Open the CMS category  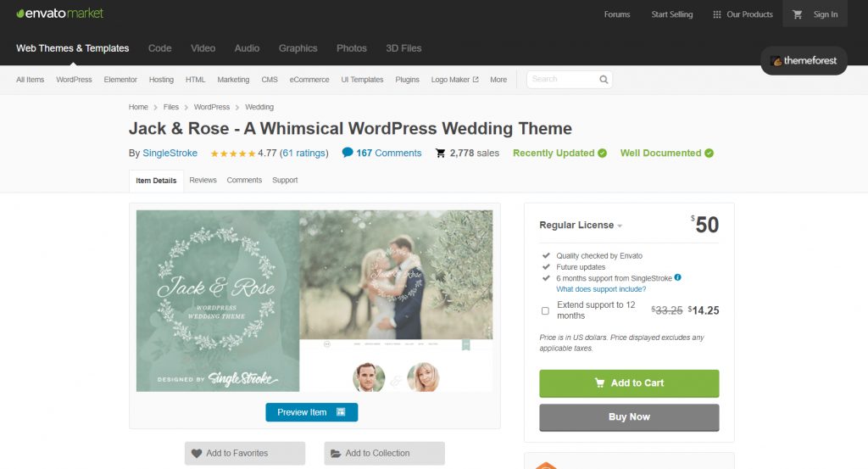click(270, 80)
